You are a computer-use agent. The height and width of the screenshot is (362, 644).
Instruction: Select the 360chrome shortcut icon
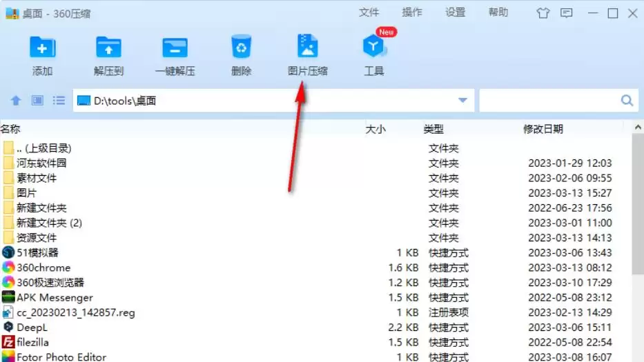pyautogui.click(x=8, y=268)
